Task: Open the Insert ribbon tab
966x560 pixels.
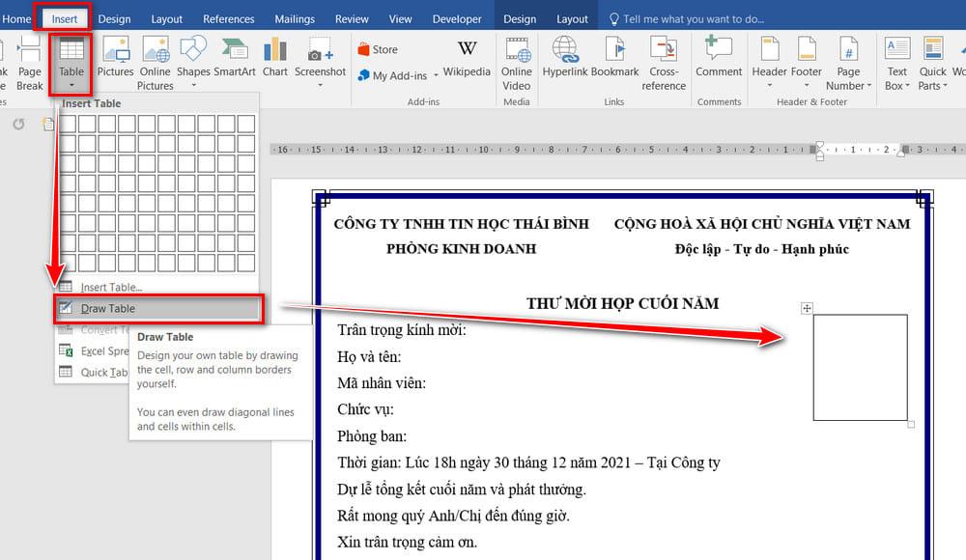Action: coord(64,19)
